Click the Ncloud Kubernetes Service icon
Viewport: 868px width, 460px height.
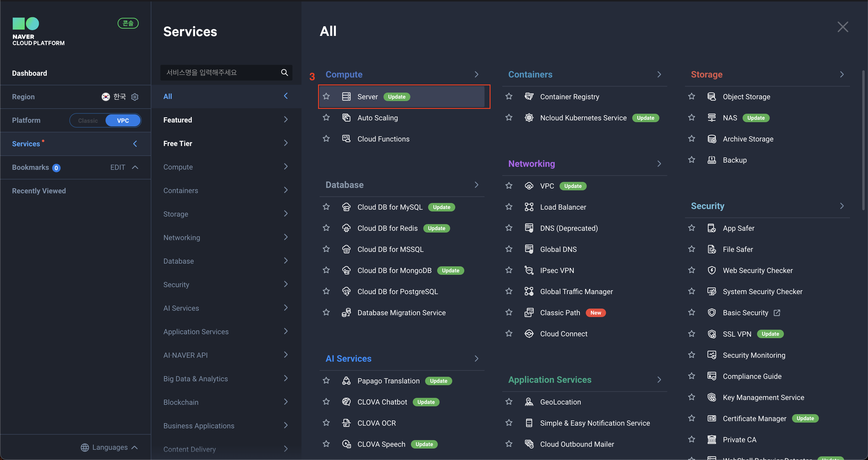pos(529,118)
